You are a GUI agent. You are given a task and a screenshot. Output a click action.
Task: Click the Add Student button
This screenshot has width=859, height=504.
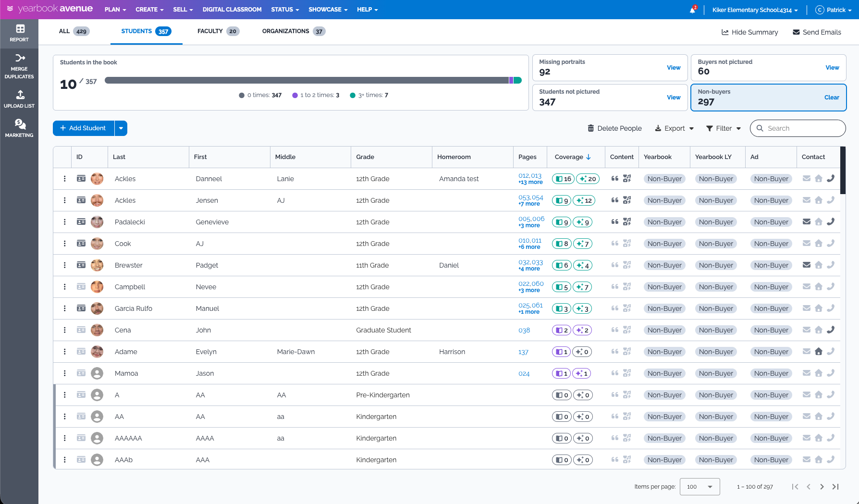pos(84,128)
